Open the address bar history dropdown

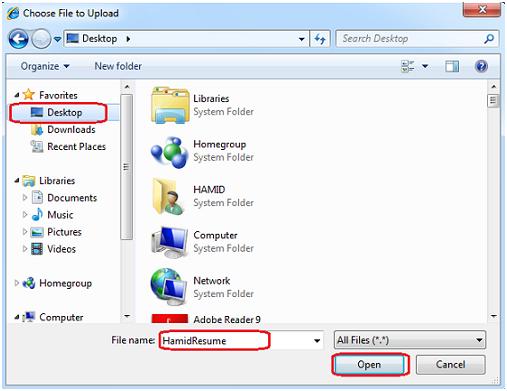click(301, 39)
